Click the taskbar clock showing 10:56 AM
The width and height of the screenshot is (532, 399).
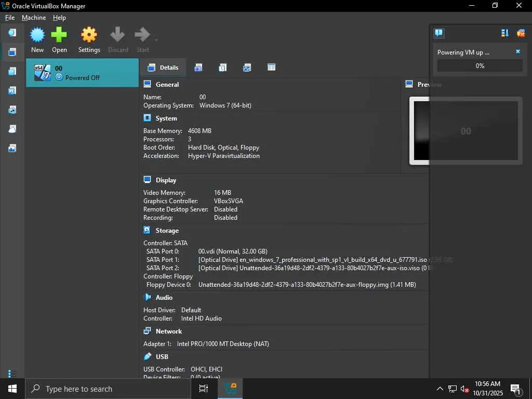tap(487, 389)
